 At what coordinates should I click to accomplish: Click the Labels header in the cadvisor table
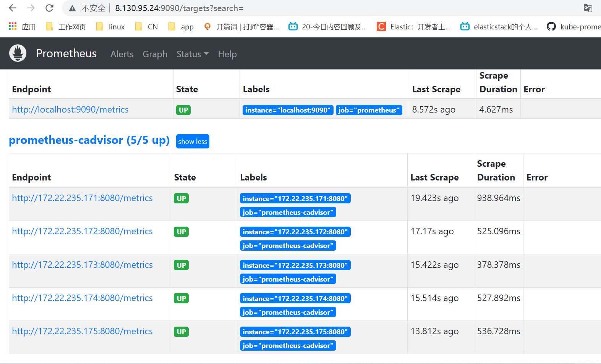253,177
